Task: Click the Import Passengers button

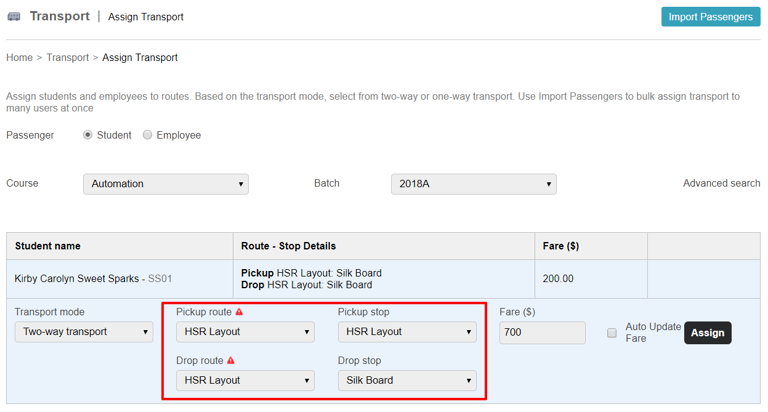Action: point(710,17)
